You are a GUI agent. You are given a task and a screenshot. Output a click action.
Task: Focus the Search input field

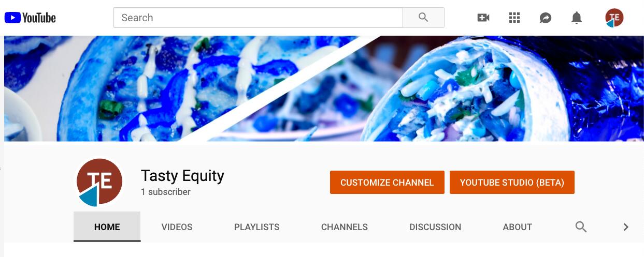(258, 18)
